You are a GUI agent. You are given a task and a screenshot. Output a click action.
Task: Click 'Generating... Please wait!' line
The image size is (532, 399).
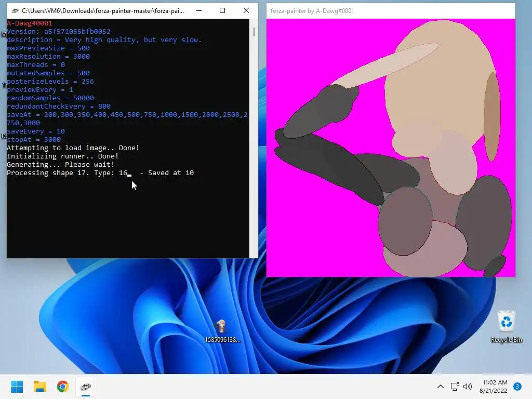60,165
